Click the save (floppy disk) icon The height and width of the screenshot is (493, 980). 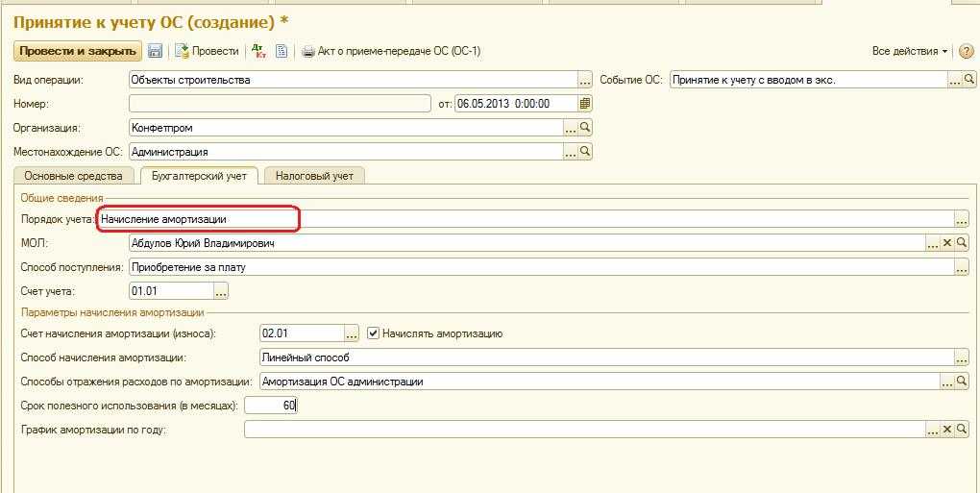(x=155, y=51)
